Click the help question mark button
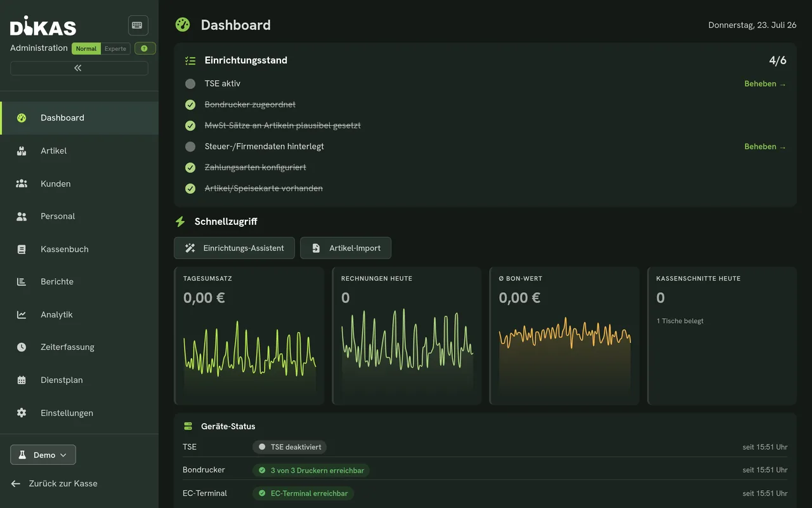812x508 pixels. pos(145,49)
